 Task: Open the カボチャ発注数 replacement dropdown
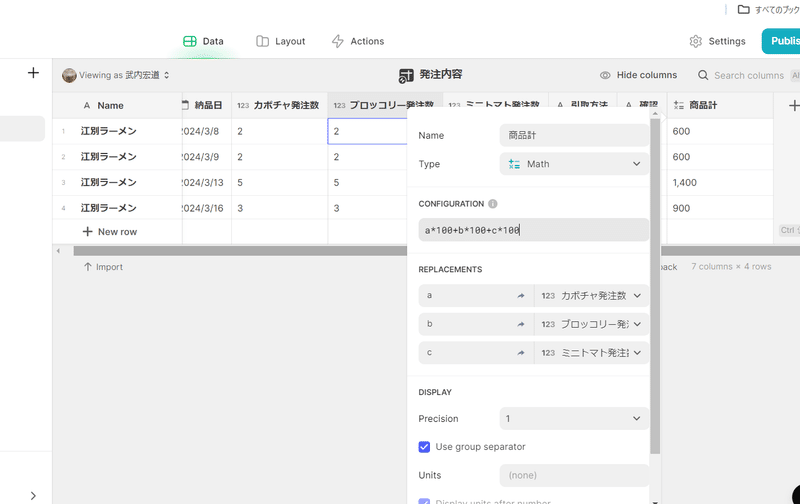591,295
